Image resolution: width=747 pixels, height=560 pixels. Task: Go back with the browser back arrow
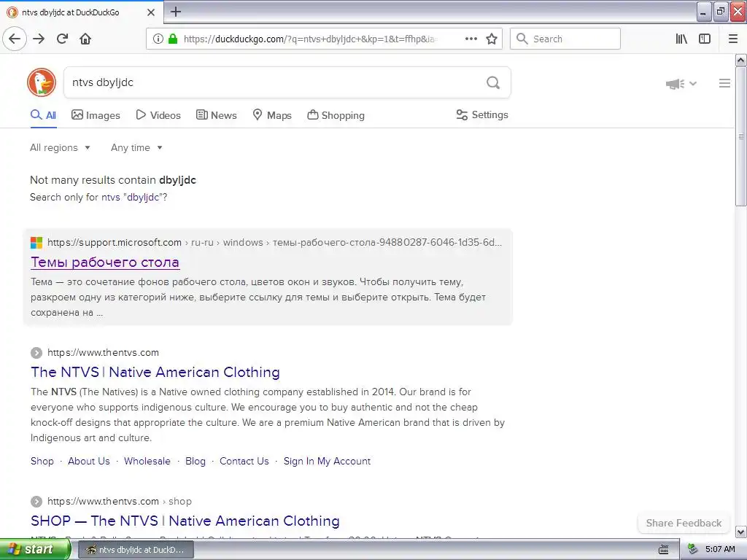pyautogui.click(x=15, y=39)
